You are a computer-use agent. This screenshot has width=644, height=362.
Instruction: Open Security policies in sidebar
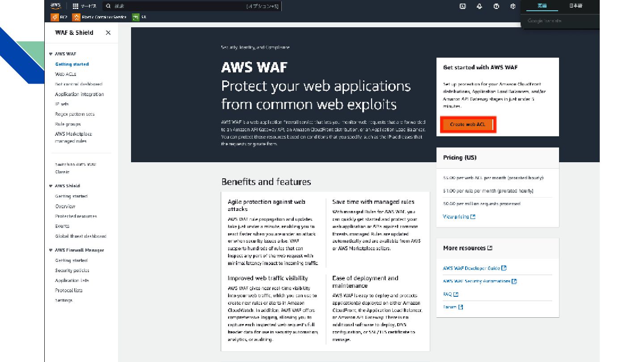click(72, 270)
